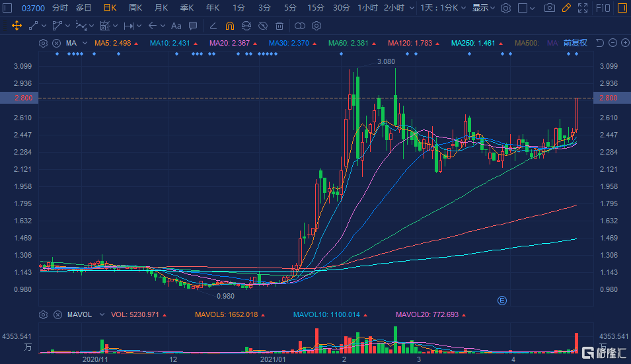The image size is (631, 364).
Task: Select the 日K daily candlestick tab
Action: [110, 8]
